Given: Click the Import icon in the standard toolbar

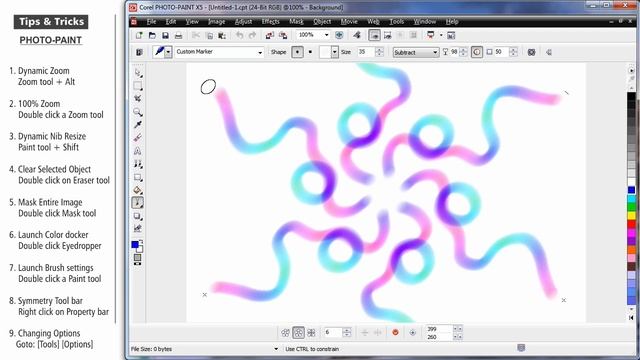Looking at the screenshot, I should click(269, 36).
